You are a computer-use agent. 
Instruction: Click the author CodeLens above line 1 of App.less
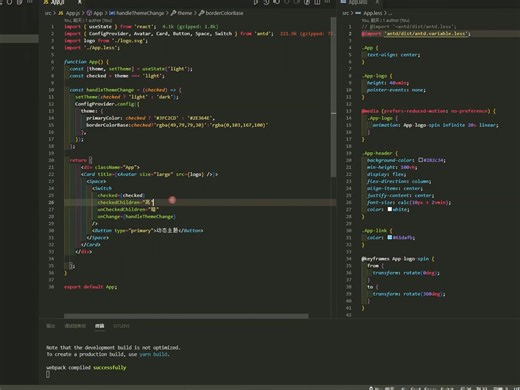[386, 20]
